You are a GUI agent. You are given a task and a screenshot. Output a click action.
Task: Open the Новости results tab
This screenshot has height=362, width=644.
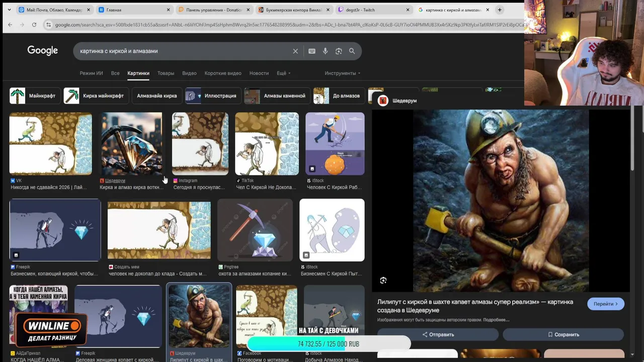259,73
